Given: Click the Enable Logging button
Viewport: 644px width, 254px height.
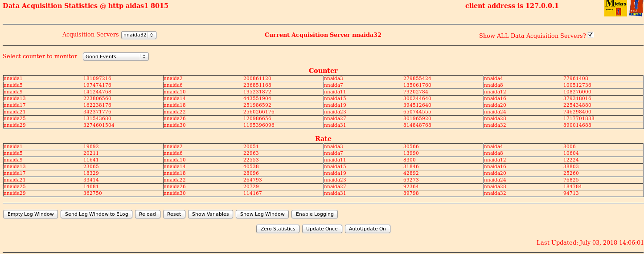Looking at the screenshot, I should tap(315, 214).
